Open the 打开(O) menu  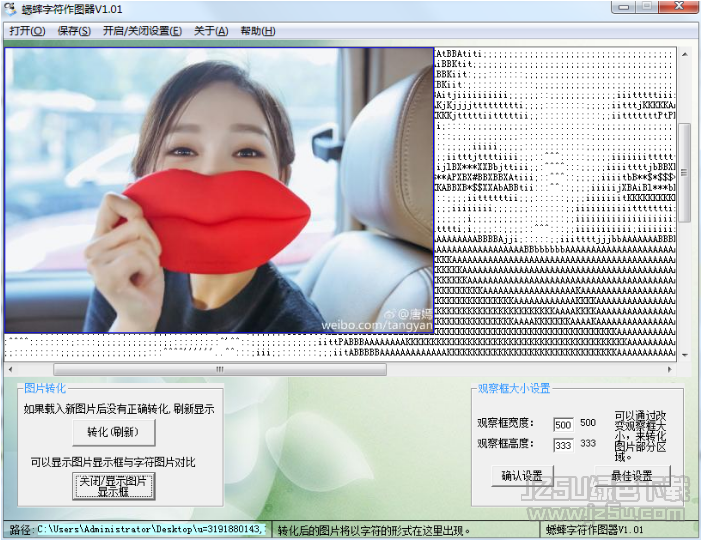pos(27,31)
